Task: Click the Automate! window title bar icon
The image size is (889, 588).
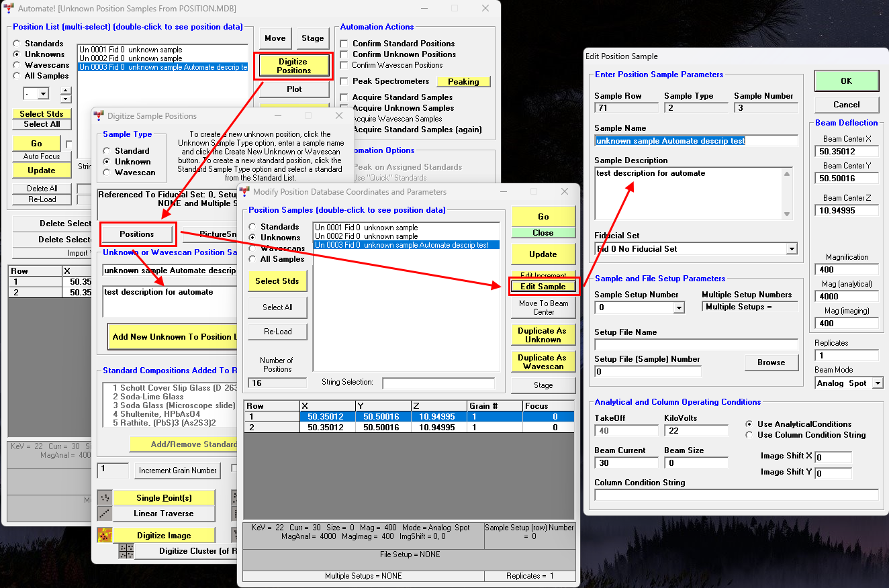Action: [9, 8]
